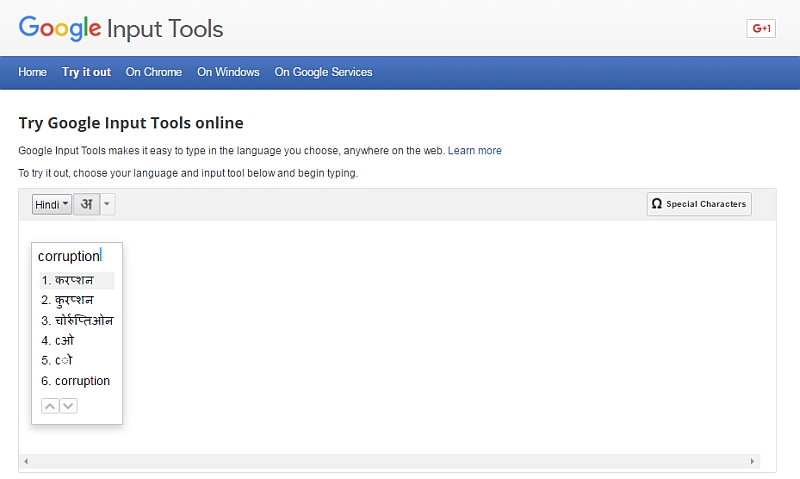Click horizontal scrollbar right arrow
Image resolution: width=800 pixels, height=479 pixels.
click(752, 461)
